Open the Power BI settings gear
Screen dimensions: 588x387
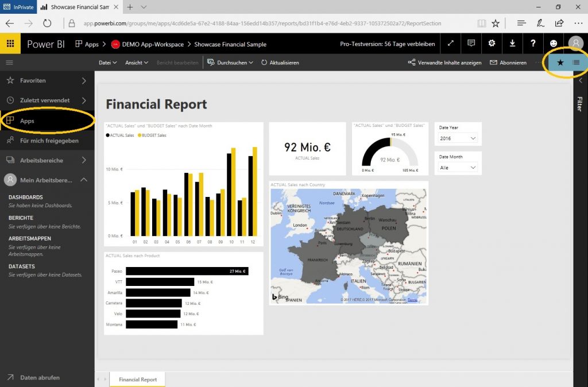(492, 43)
